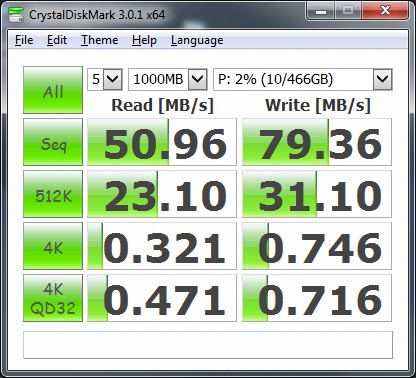Start the Seq sequential test
This screenshot has width=416, height=378.
tap(53, 142)
